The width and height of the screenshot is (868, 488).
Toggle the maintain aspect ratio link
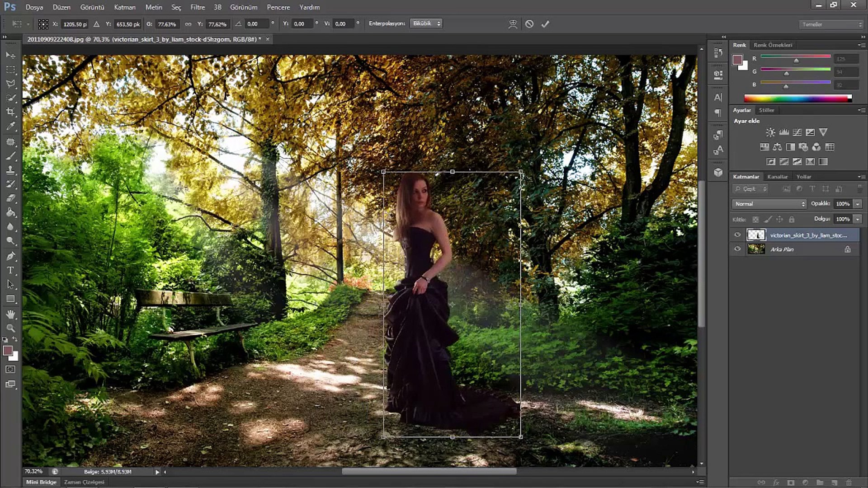pyautogui.click(x=188, y=24)
